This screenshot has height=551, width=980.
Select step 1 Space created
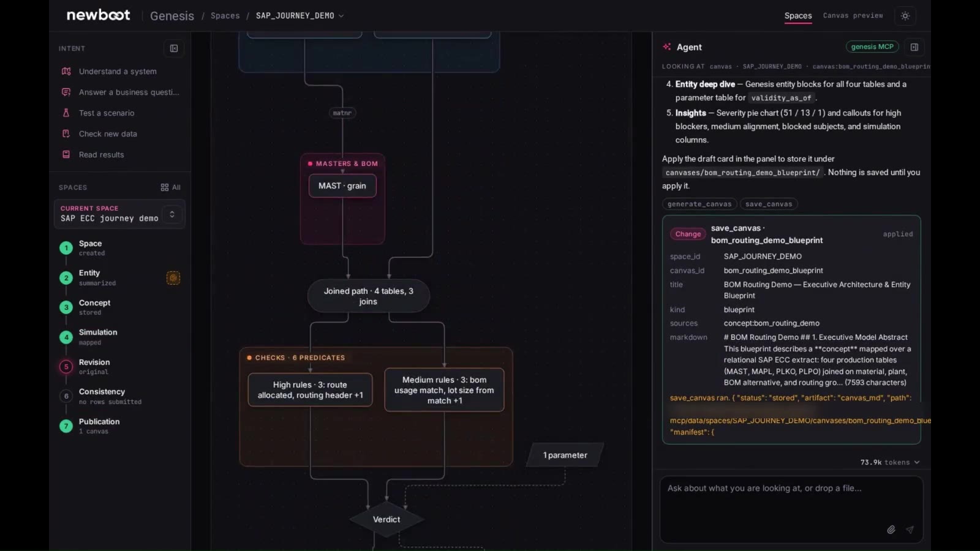pyautogui.click(x=92, y=248)
